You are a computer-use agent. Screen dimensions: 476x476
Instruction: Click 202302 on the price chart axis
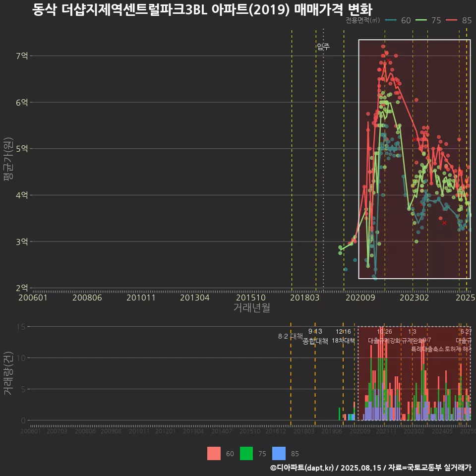pos(415,297)
